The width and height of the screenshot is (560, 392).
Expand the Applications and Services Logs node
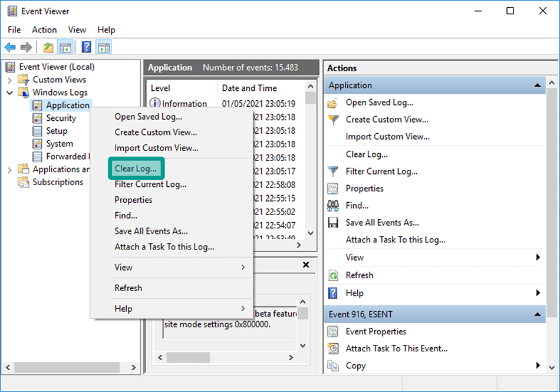[9, 170]
